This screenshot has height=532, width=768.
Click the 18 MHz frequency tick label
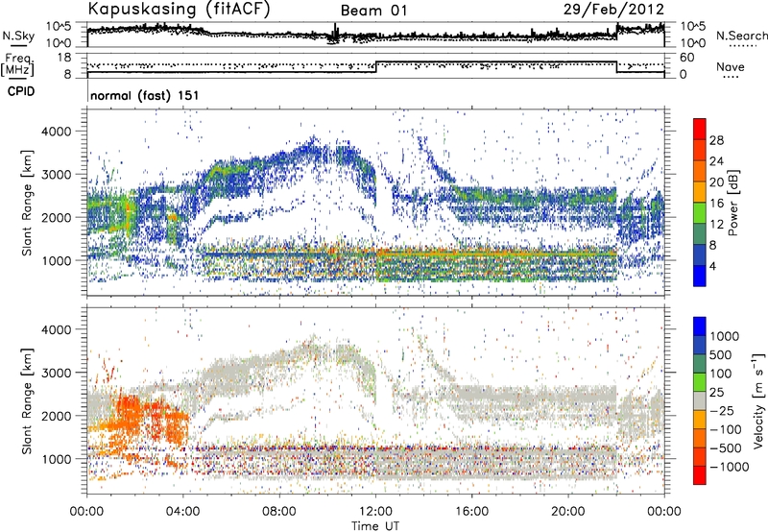[64, 58]
